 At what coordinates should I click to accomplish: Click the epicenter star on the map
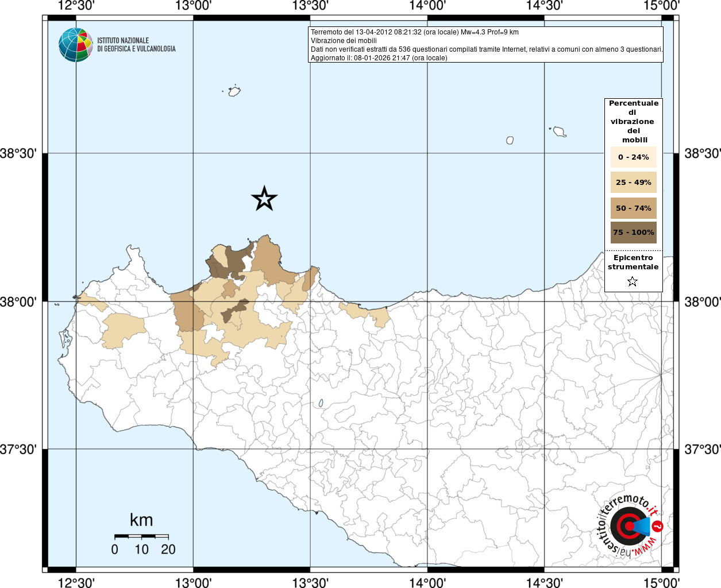coord(264,199)
